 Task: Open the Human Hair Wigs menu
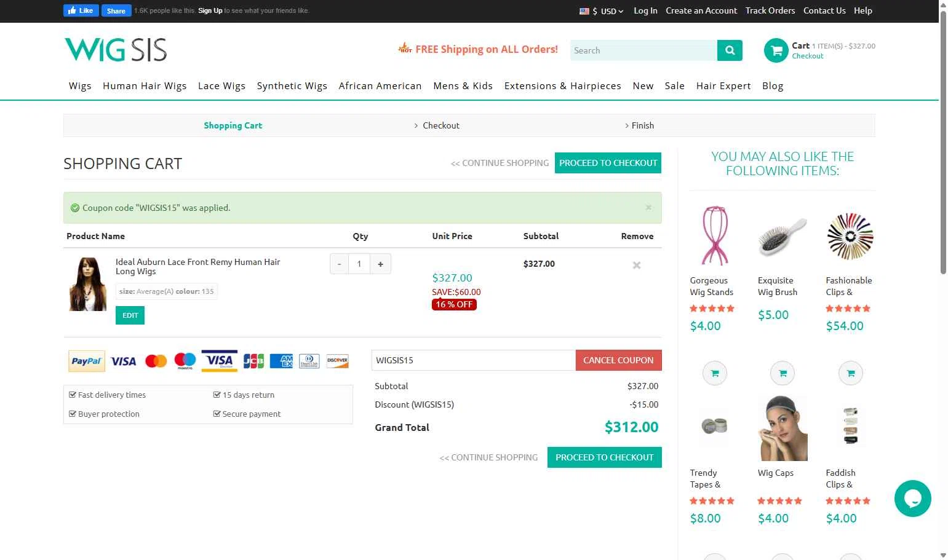[145, 86]
